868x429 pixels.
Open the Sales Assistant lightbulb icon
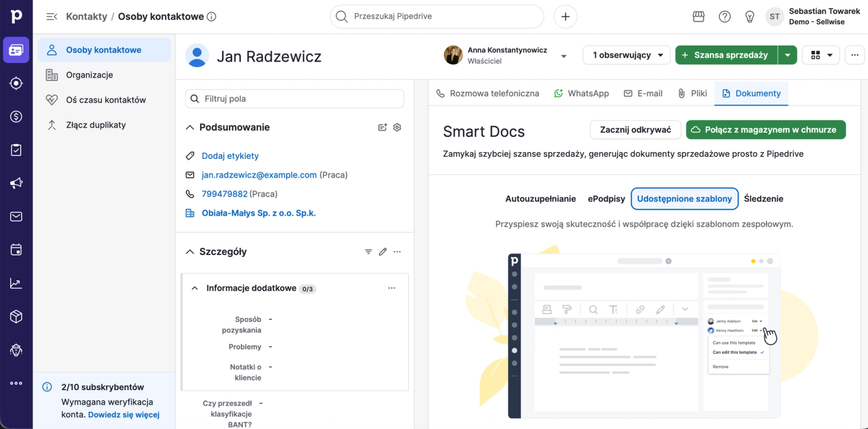[x=750, y=16]
